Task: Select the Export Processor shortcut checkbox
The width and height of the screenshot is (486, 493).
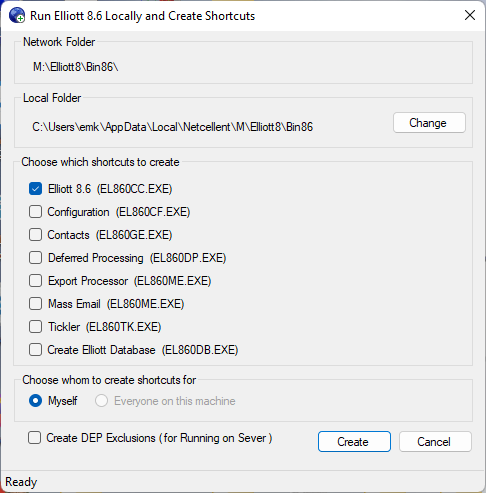Action: pos(35,281)
